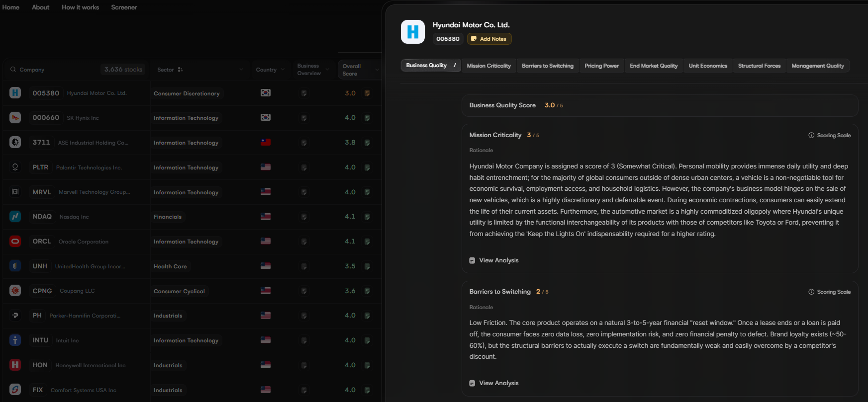868x402 pixels.
Task: Select the PLTR ticker in the stock list
Action: click(x=40, y=167)
